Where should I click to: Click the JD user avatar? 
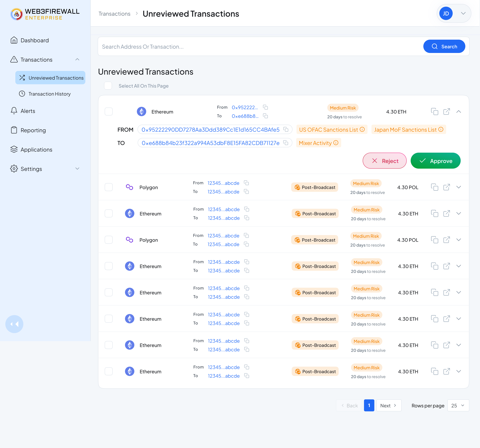tap(446, 13)
